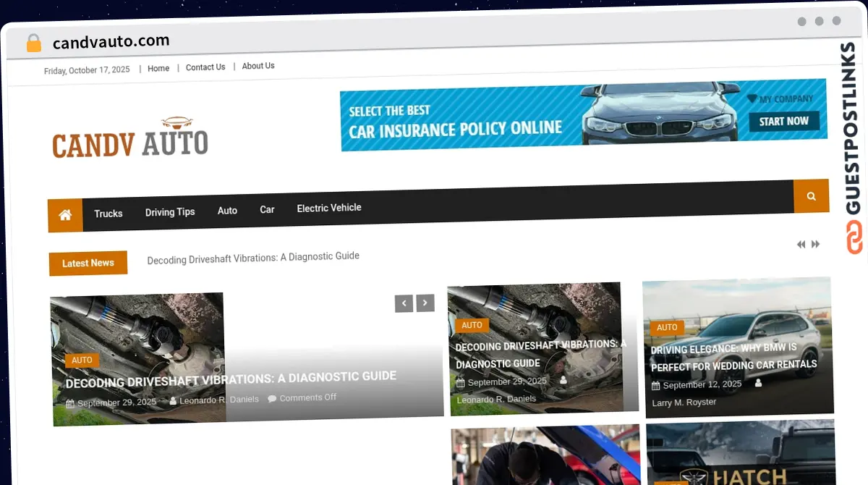This screenshot has width=868, height=485.
Task: Click the padlock icon beside candvauto.com
Action: pos(34,43)
